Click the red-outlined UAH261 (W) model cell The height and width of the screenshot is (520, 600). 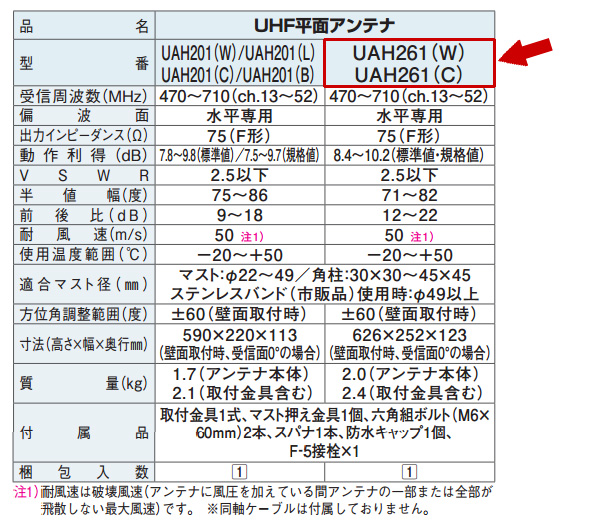(x=412, y=63)
